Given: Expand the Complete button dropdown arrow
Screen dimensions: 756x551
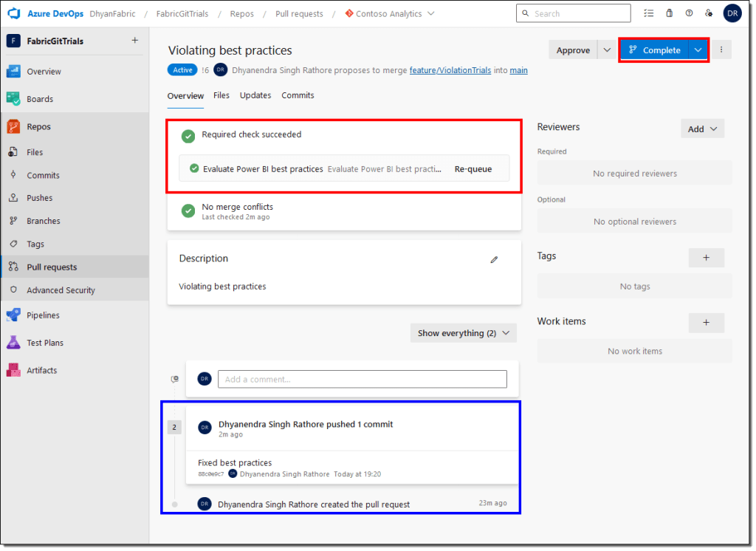Looking at the screenshot, I should (698, 50).
